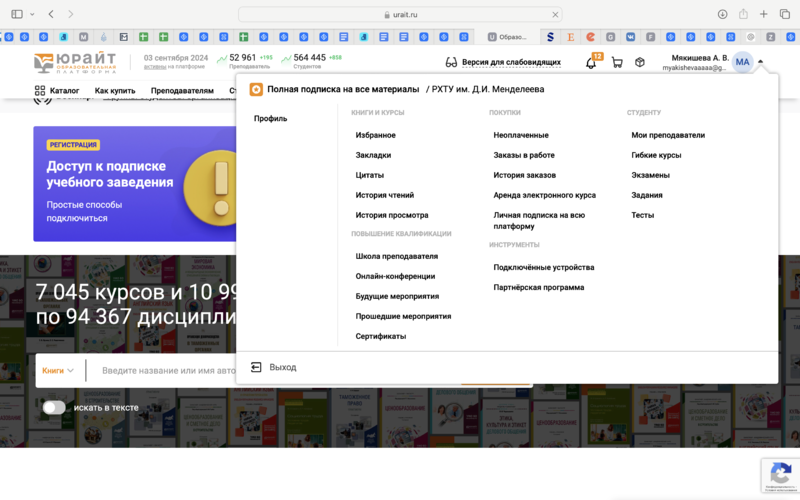Expand the sidebar options chevron
Screen dimensions: 800x500
click(32, 14)
